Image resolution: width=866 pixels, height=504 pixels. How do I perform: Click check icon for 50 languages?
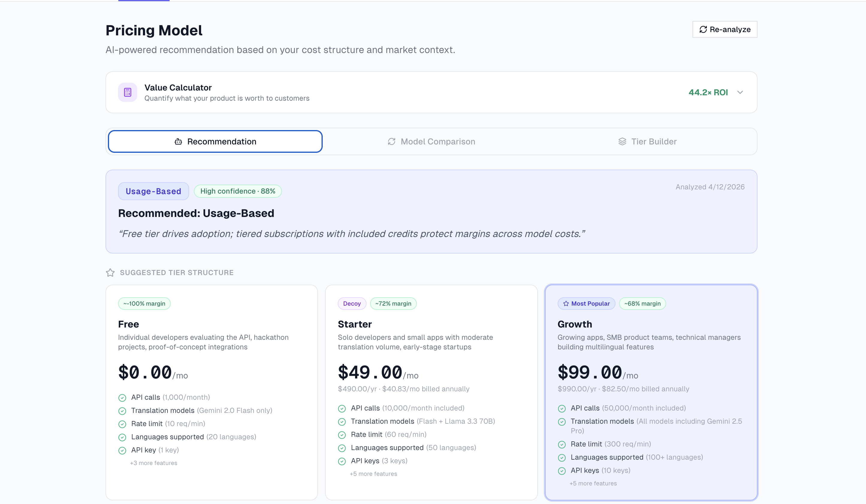point(342,448)
